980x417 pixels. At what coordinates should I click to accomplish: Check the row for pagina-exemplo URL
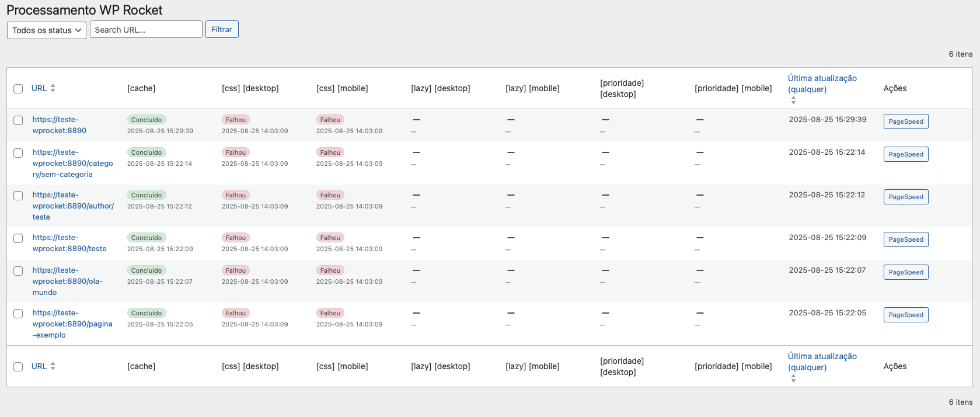(18, 314)
